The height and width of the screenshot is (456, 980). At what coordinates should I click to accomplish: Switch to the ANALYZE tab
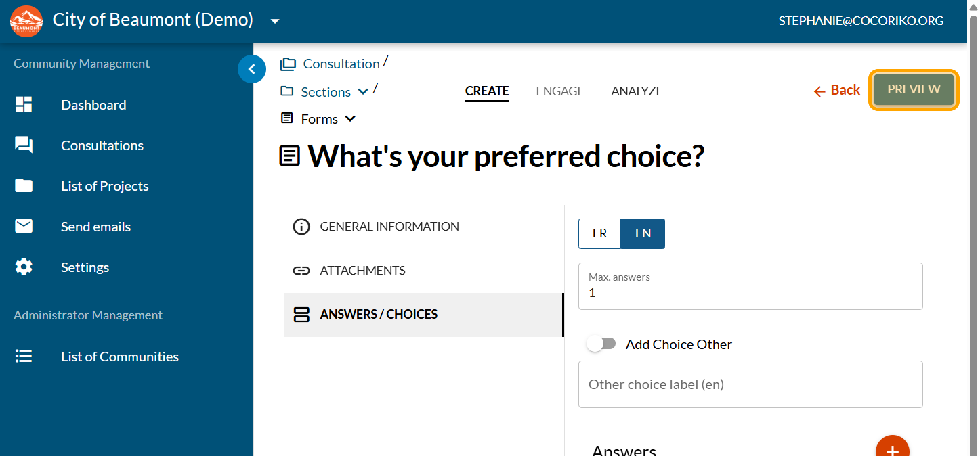tap(637, 91)
